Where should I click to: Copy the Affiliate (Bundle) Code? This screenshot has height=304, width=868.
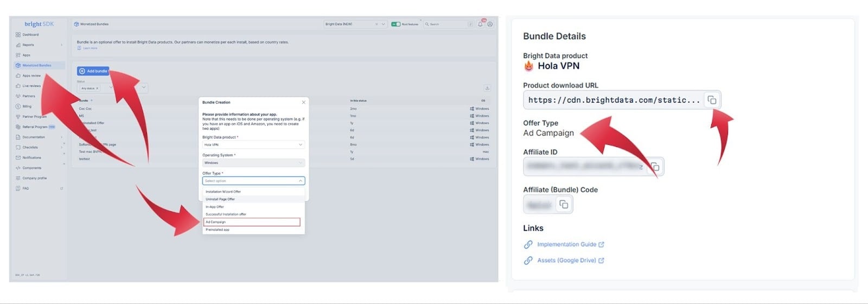564,204
